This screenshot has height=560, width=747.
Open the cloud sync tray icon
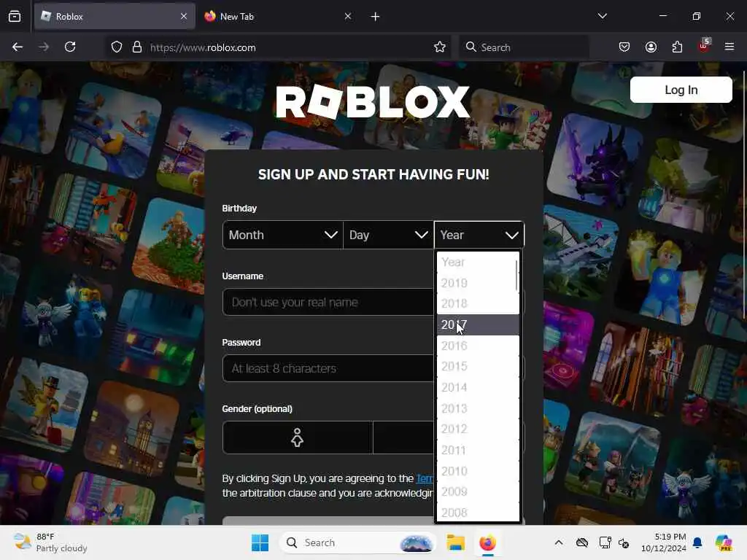(581, 542)
